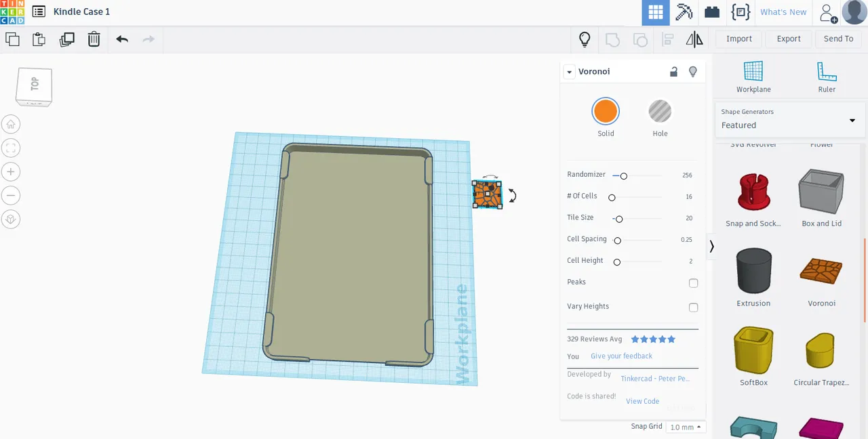
Task: Select the Workplane tool
Action: pos(753,77)
